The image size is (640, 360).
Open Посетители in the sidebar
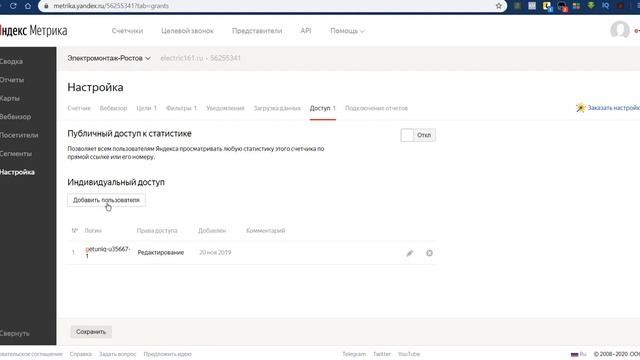click(x=19, y=135)
